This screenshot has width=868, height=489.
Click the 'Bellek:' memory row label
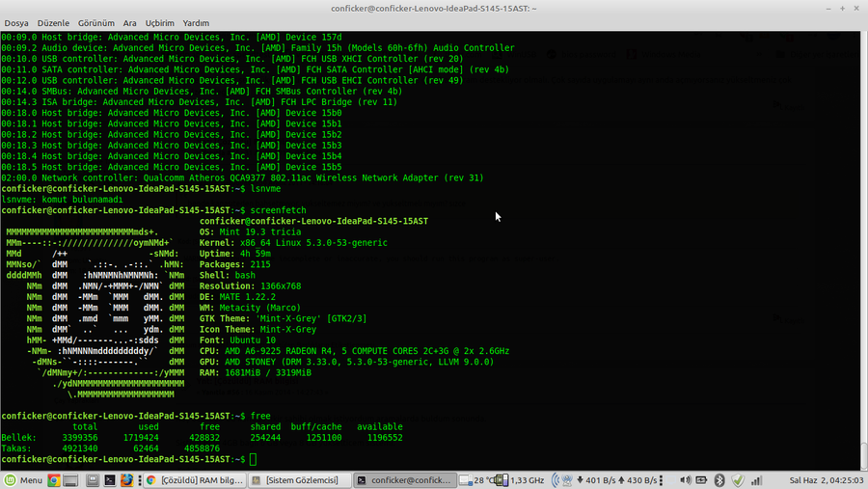19,438
